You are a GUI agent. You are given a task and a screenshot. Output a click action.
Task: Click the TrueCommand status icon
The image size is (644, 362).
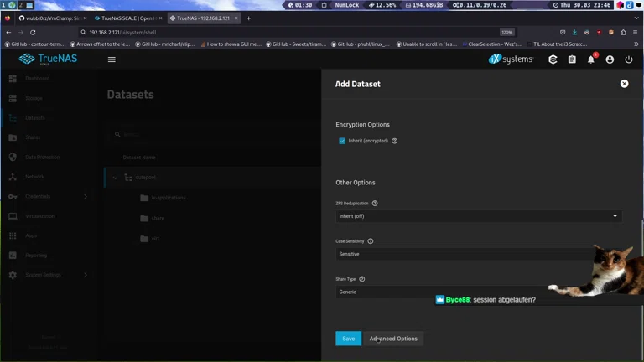(553, 59)
